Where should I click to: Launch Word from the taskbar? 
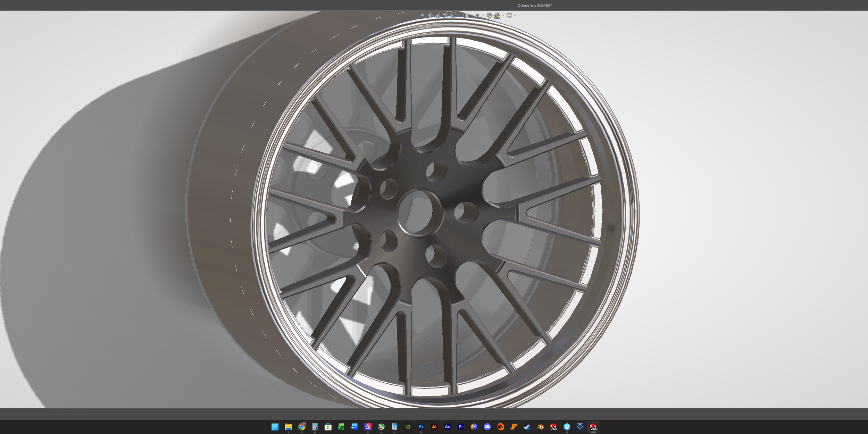[354, 427]
